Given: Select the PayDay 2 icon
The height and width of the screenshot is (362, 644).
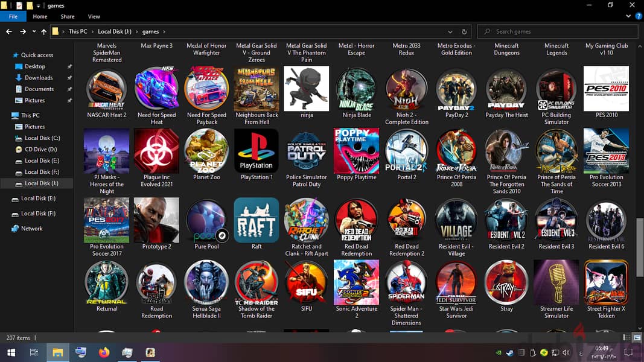Looking at the screenshot, I should [456, 89].
